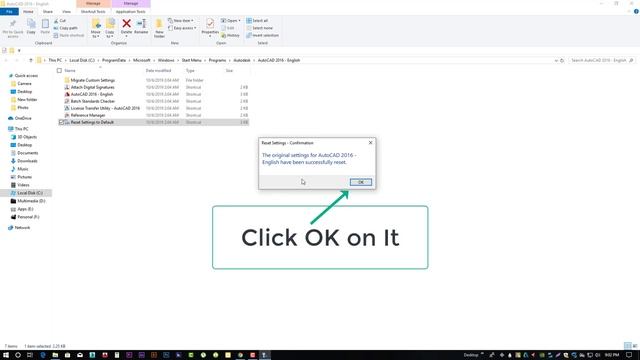Image resolution: width=640 pixels, height=360 pixels.
Task: Open the File tab
Action: 9,11
